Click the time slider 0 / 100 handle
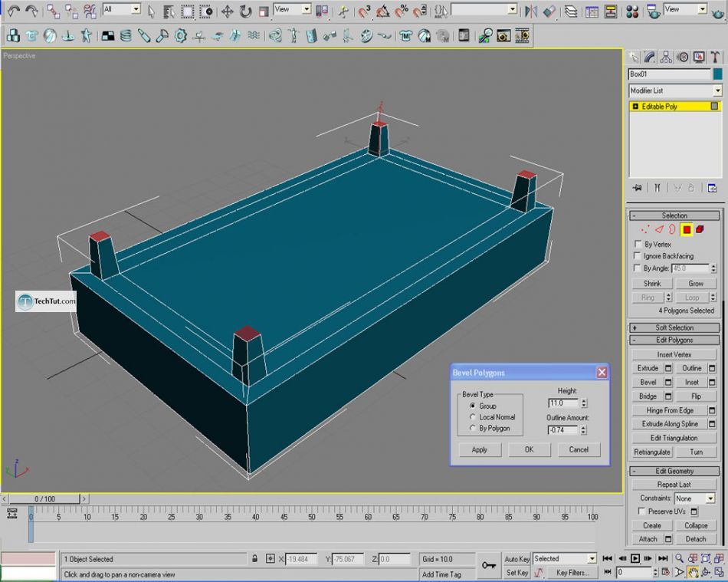This screenshot has height=582, width=728. pyautogui.click(x=44, y=499)
